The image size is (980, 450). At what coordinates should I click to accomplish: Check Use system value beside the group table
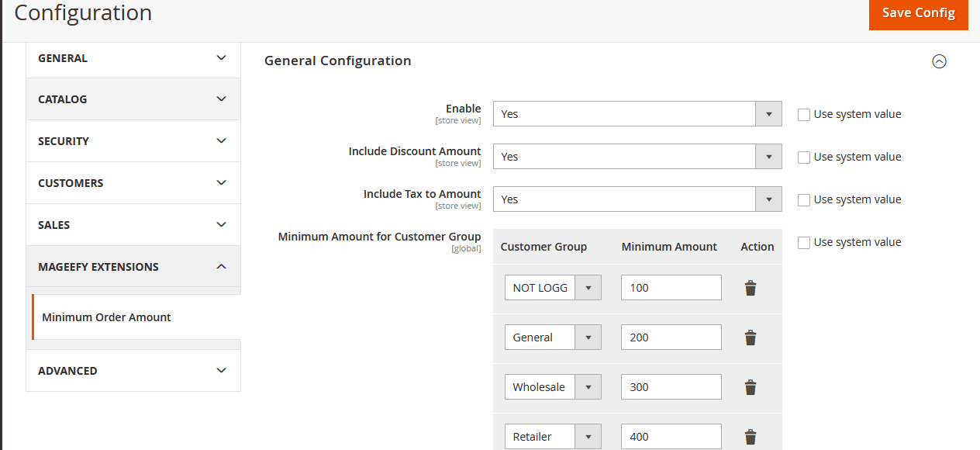(x=804, y=242)
